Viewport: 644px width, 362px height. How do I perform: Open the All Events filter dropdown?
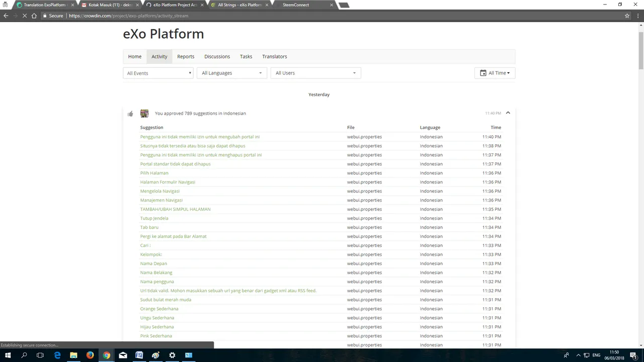(x=158, y=73)
